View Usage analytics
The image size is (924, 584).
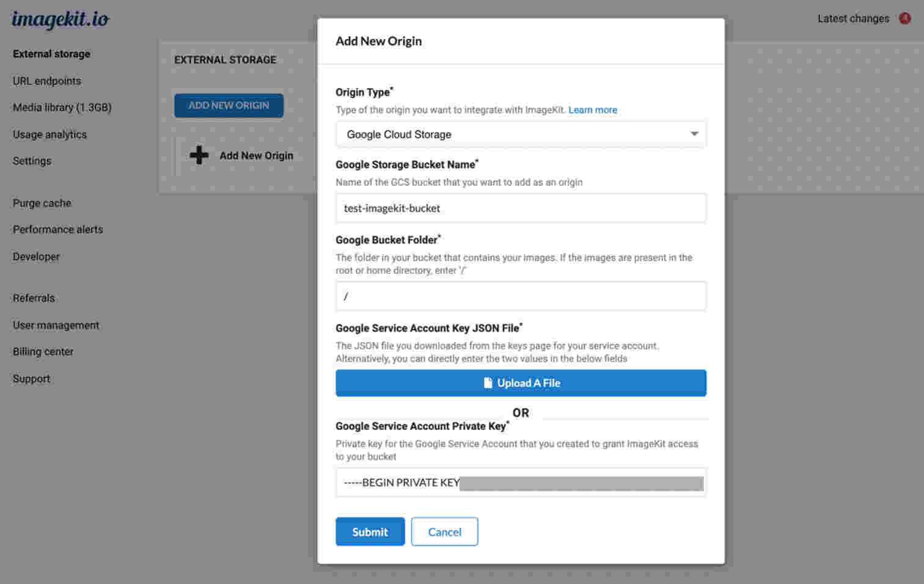pyautogui.click(x=50, y=134)
